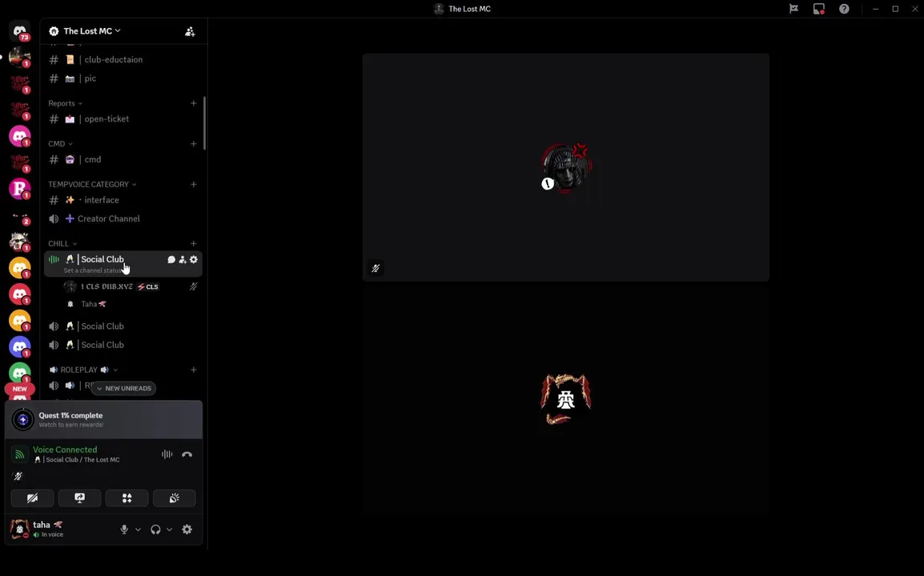Open the pink R server icon

point(19,189)
